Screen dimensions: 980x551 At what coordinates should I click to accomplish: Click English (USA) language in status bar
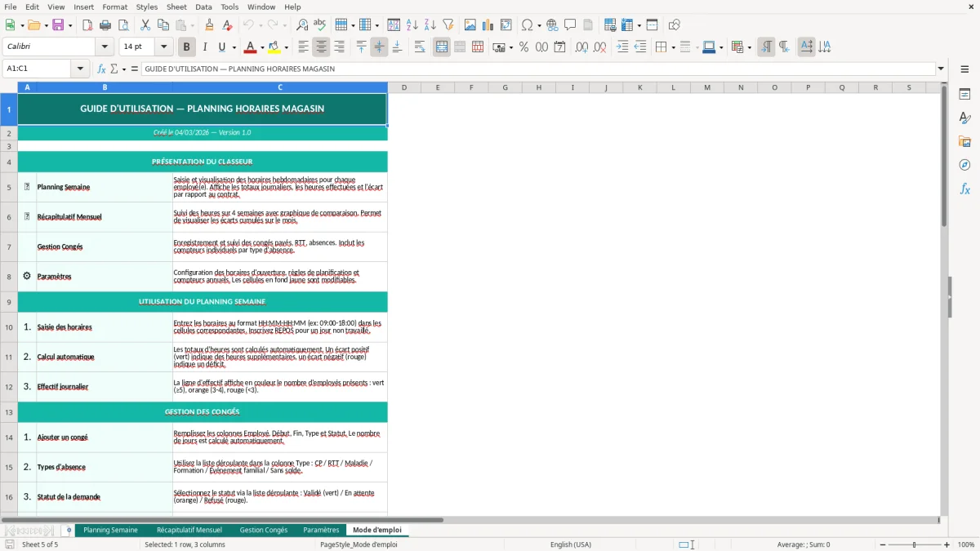pyautogui.click(x=570, y=544)
